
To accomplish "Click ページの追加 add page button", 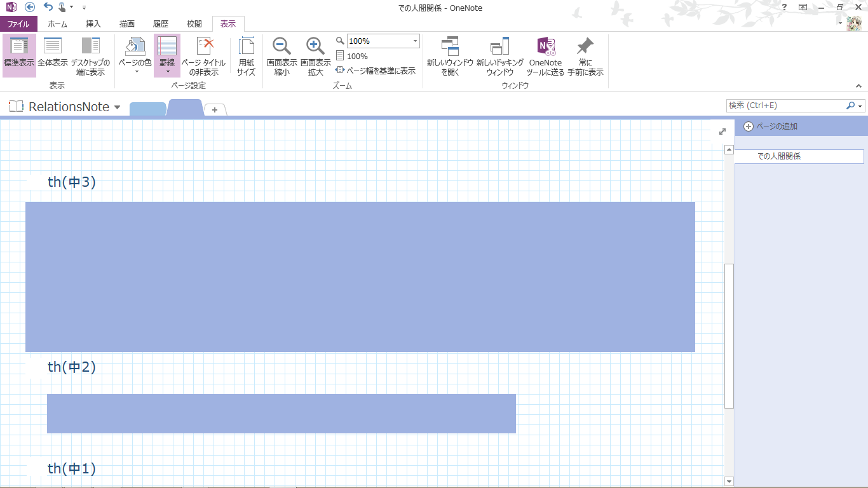I will click(771, 126).
